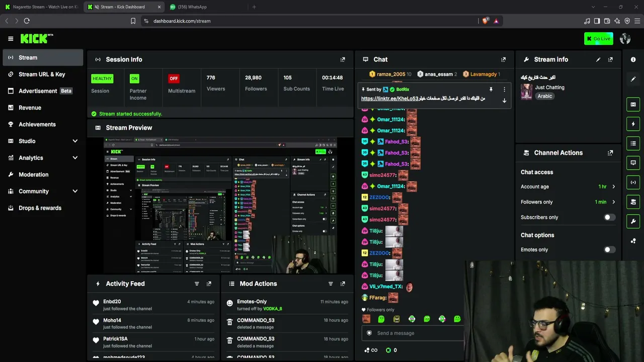The image size is (644, 362).
Task: Open the Brave Shields icon in address bar
Action: tap(485, 21)
